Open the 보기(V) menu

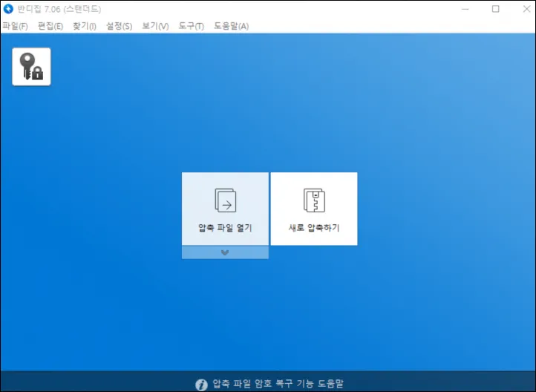click(x=155, y=26)
